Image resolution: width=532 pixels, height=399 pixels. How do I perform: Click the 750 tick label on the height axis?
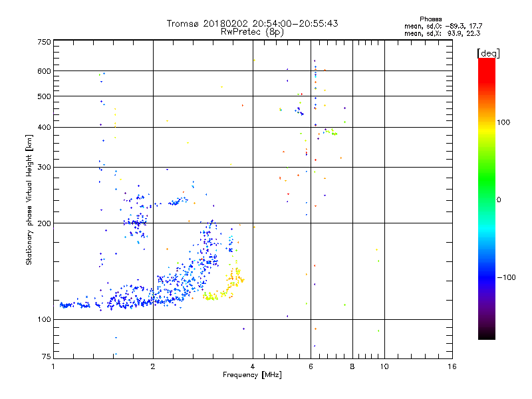pyautogui.click(x=44, y=42)
